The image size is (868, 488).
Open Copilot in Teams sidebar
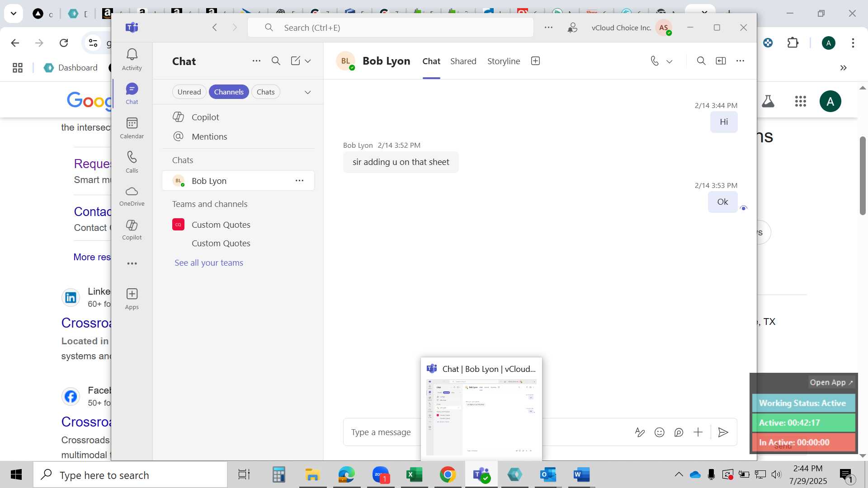132,230
